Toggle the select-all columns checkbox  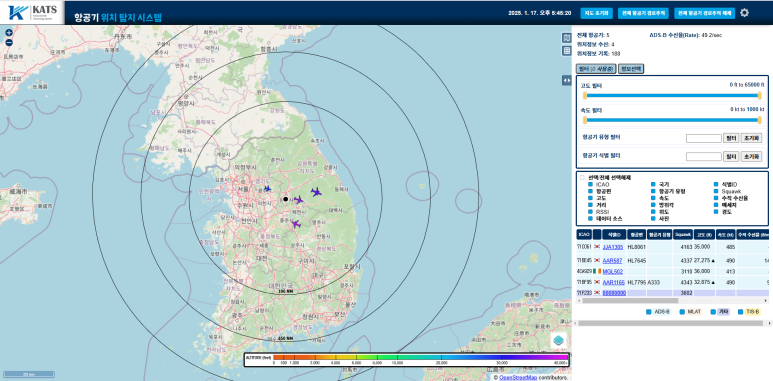(x=582, y=177)
